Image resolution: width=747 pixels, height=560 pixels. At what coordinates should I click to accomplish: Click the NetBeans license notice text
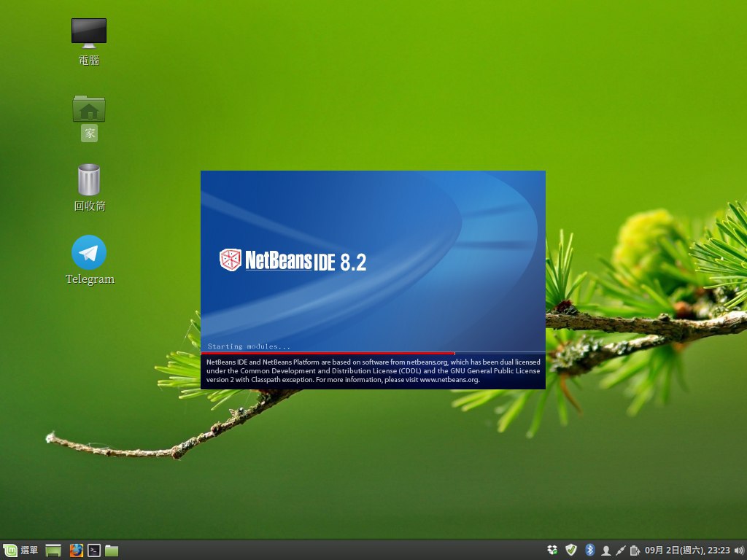click(373, 371)
